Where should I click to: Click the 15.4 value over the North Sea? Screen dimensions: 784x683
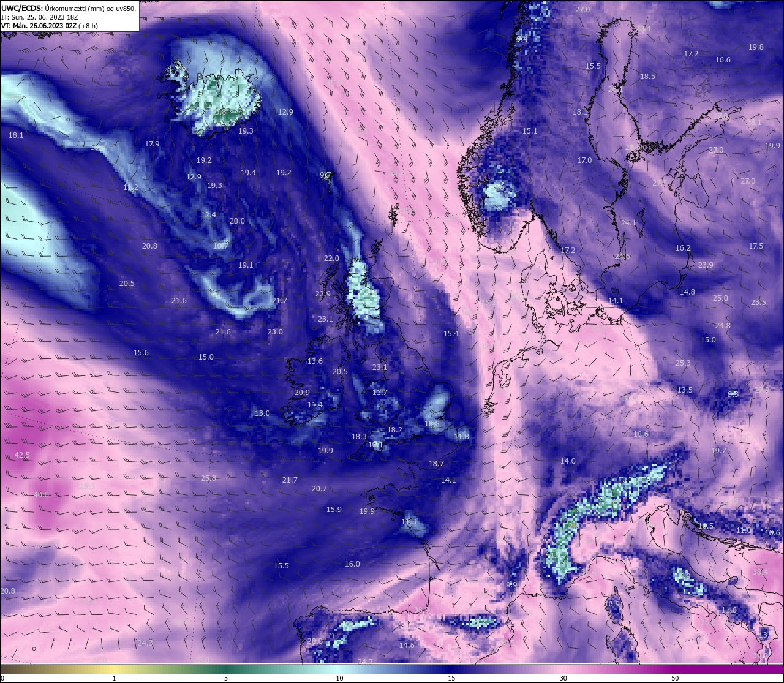[451, 334]
